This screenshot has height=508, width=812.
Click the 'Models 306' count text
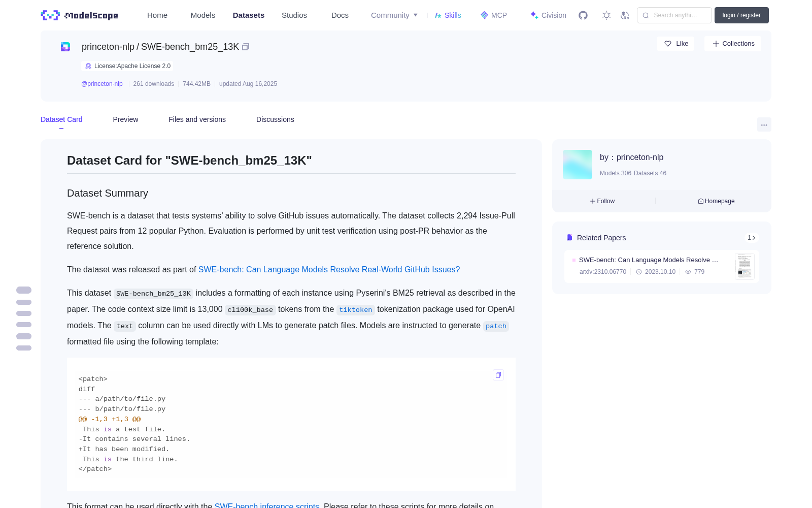point(616,173)
